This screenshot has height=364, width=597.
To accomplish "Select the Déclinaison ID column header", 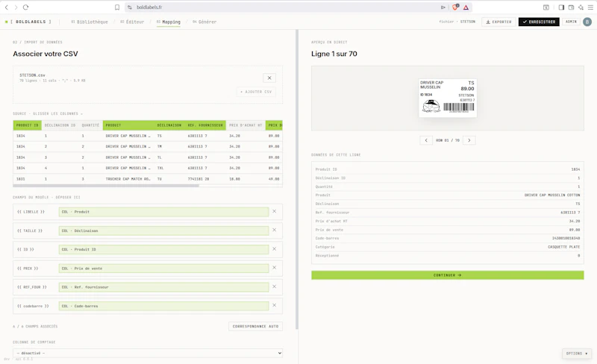I will (60, 125).
